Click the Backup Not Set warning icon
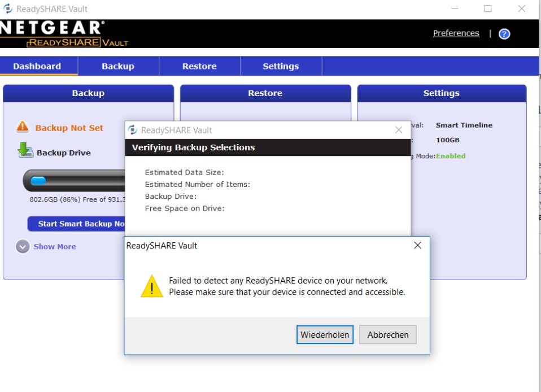 (23, 127)
